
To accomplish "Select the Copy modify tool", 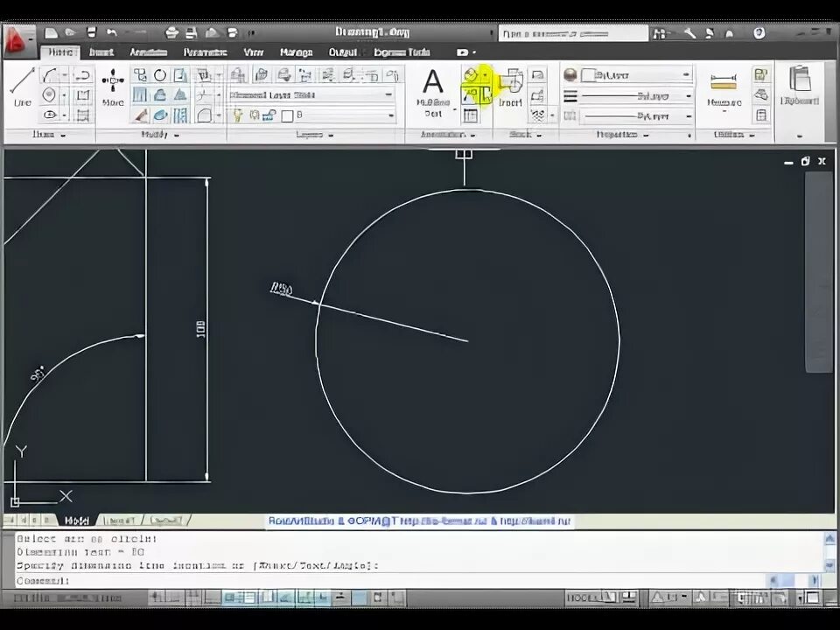I will click(x=140, y=75).
